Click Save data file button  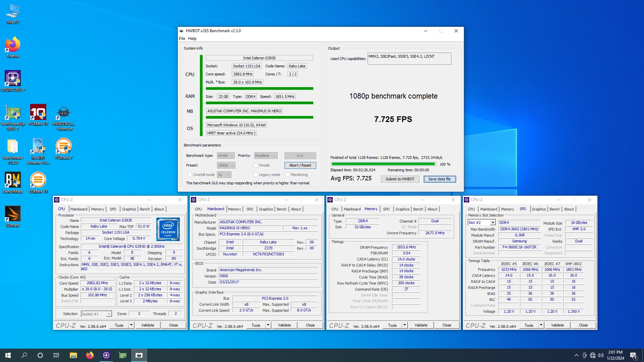click(439, 179)
